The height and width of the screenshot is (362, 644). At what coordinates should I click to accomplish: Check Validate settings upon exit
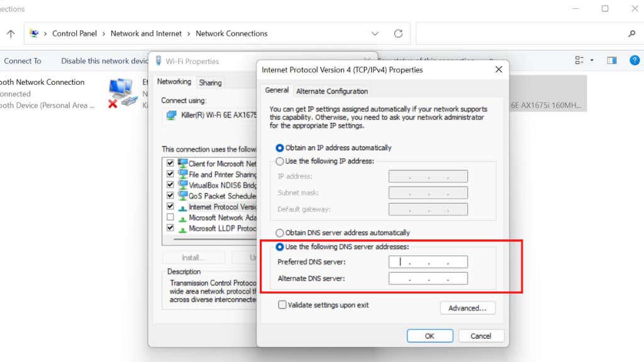(x=282, y=304)
